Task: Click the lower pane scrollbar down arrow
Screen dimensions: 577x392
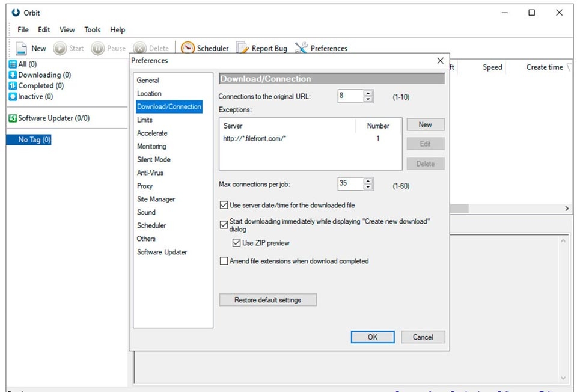Action: (x=563, y=378)
